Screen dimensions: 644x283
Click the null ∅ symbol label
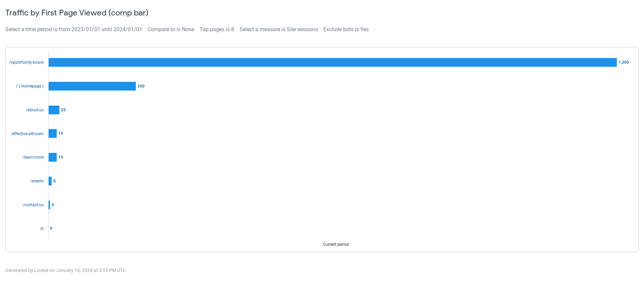42,229
